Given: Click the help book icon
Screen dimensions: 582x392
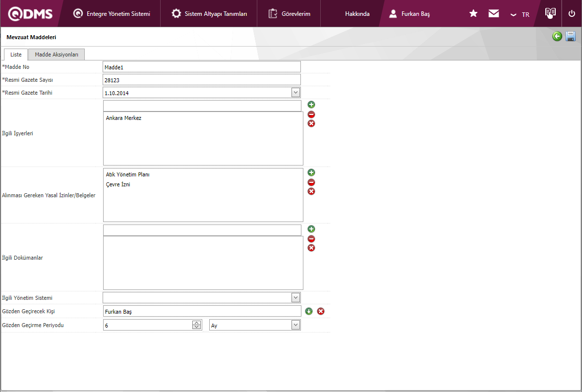Looking at the screenshot, I should [x=550, y=13].
